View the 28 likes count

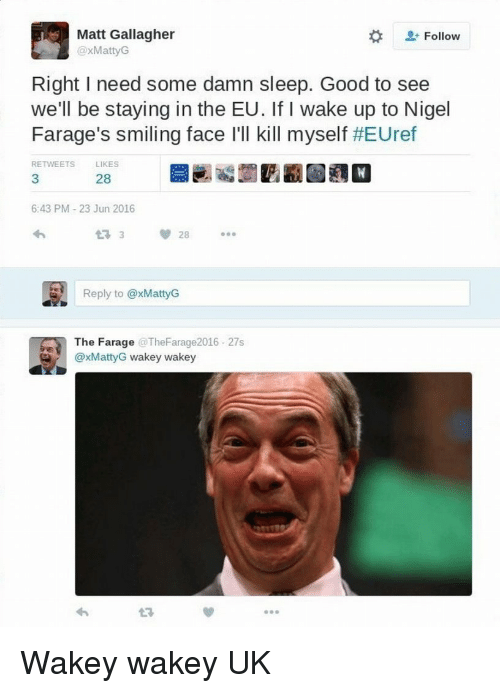tap(103, 179)
